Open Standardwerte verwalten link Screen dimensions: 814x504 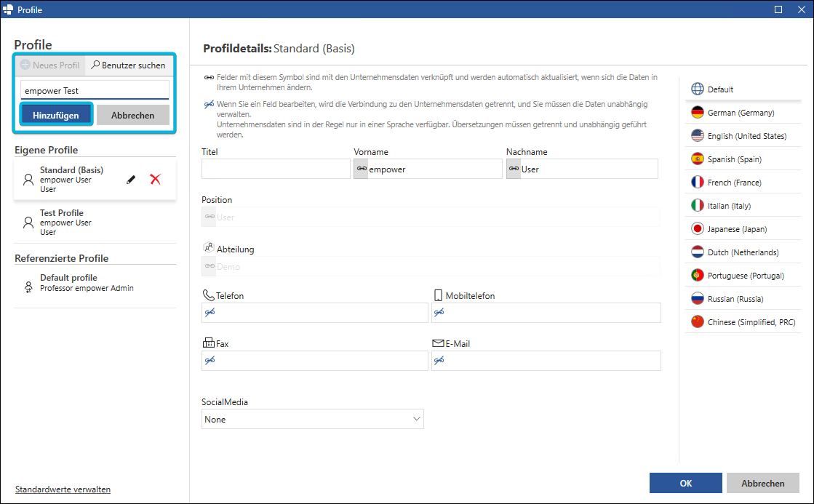(63, 489)
